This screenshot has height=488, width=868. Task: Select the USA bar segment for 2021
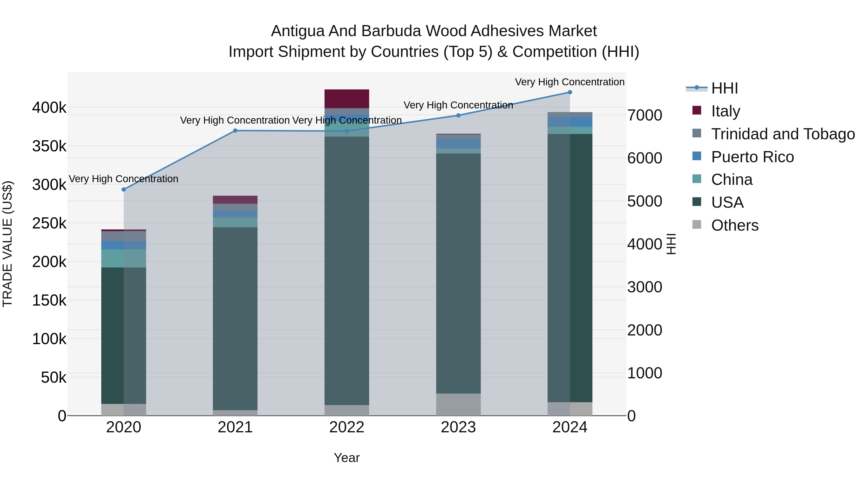(x=235, y=319)
